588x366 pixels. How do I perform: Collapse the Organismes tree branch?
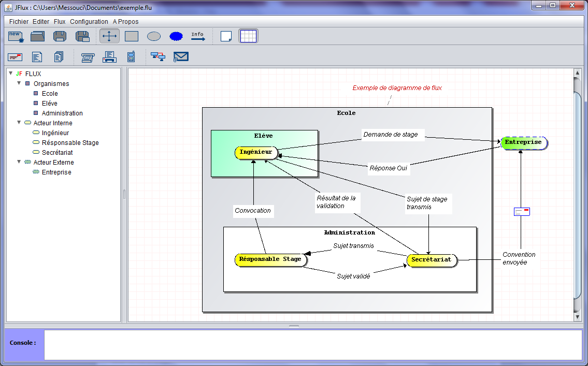coord(19,83)
